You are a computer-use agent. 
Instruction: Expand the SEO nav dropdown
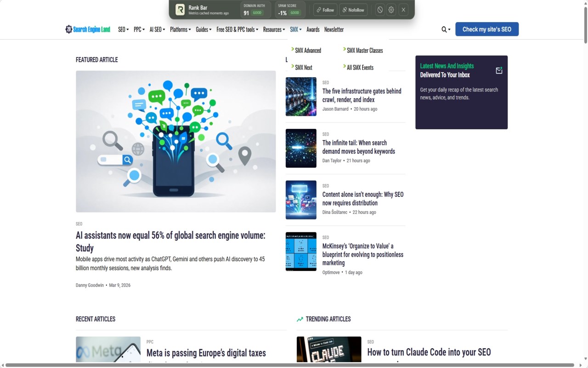pyautogui.click(x=123, y=29)
